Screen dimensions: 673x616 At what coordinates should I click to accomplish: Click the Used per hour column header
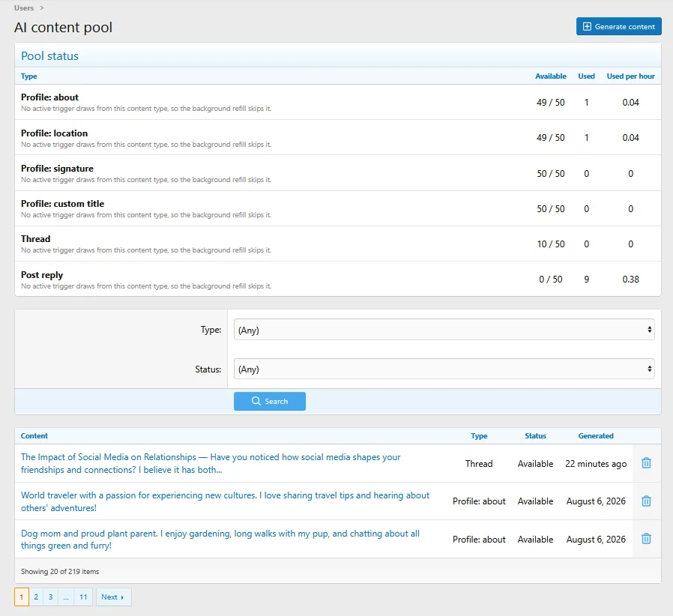click(630, 76)
